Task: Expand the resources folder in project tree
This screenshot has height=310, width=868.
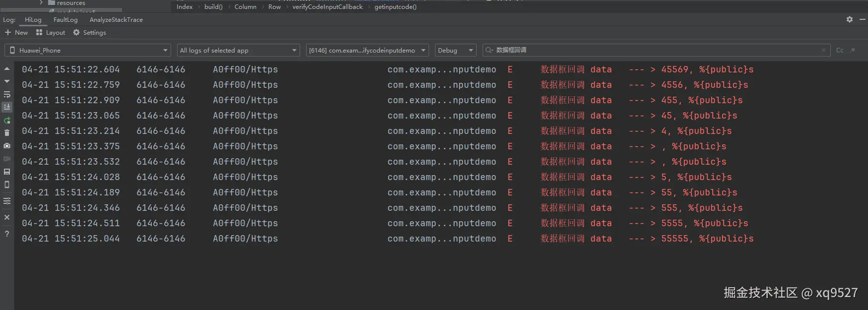Action: [x=41, y=2]
